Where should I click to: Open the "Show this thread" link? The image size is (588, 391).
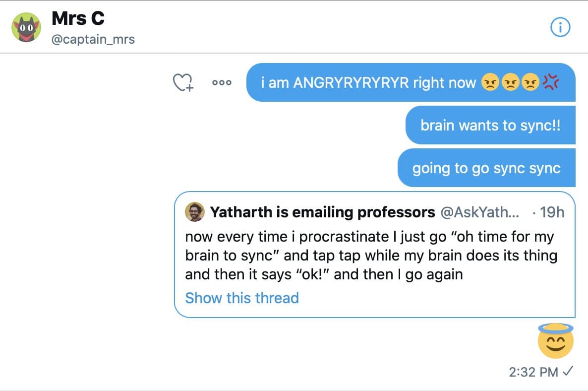(242, 298)
